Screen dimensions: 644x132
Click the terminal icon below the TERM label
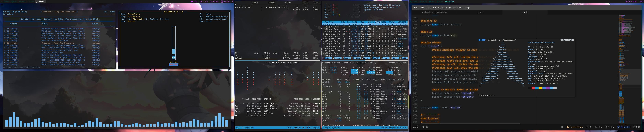click(2, 5)
